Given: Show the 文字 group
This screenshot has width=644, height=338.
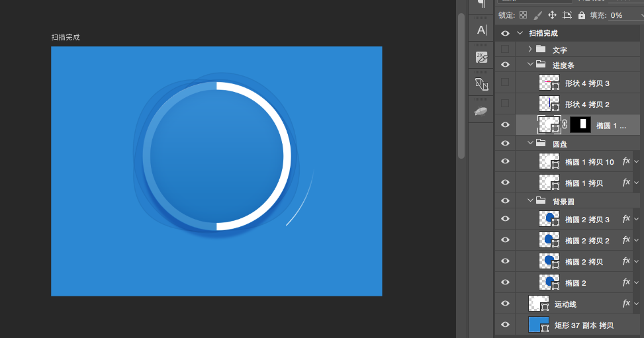Looking at the screenshot, I should click(505, 50).
